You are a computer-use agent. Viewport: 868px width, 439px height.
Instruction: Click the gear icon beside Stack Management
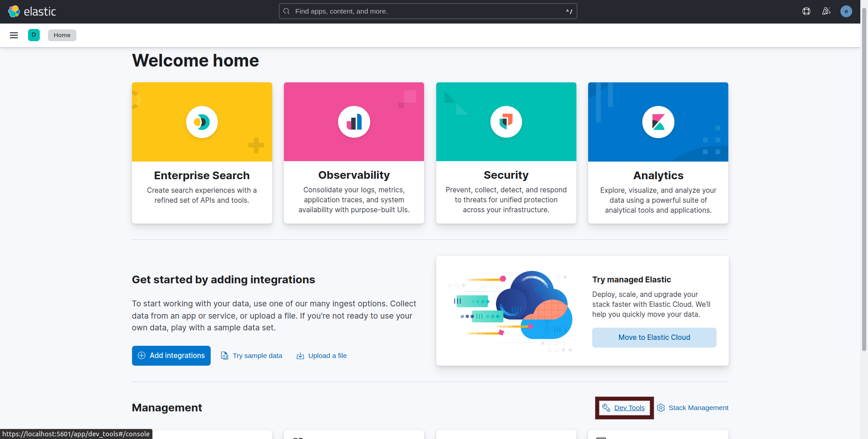[x=661, y=407]
